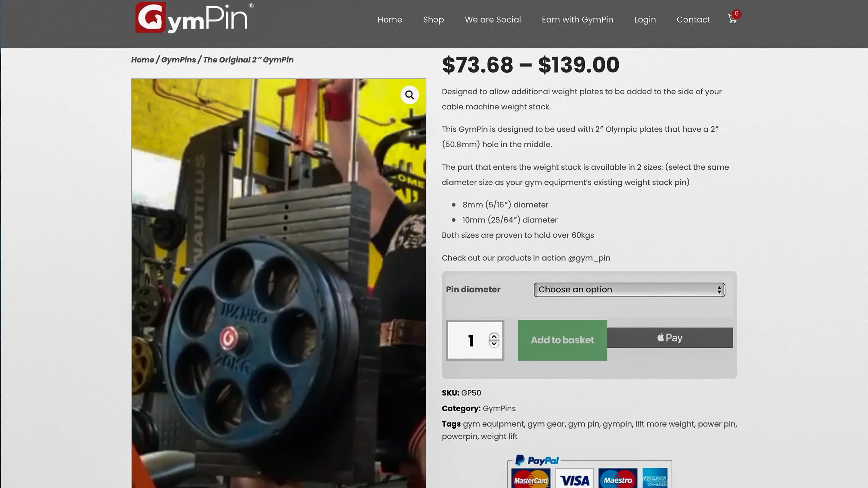
Task: Click the magnifier zoom icon on product image
Action: (x=410, y=95)
